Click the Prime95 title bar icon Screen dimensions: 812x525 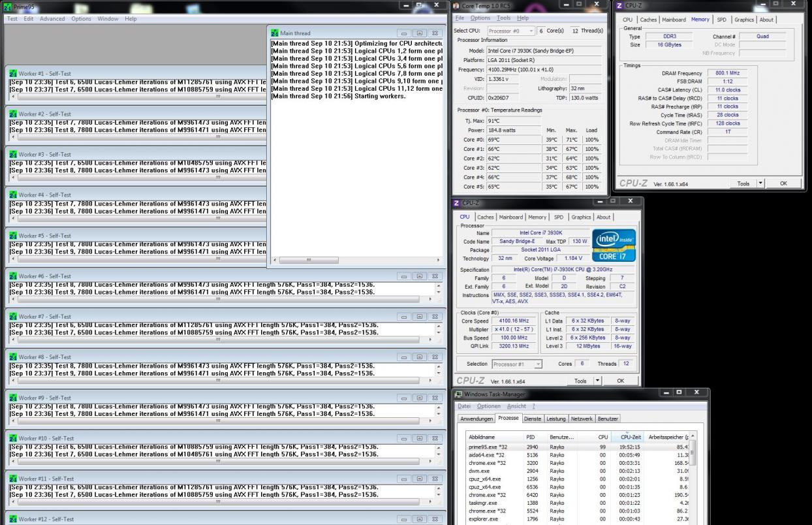pyautogui.click(x=8, y=6)
